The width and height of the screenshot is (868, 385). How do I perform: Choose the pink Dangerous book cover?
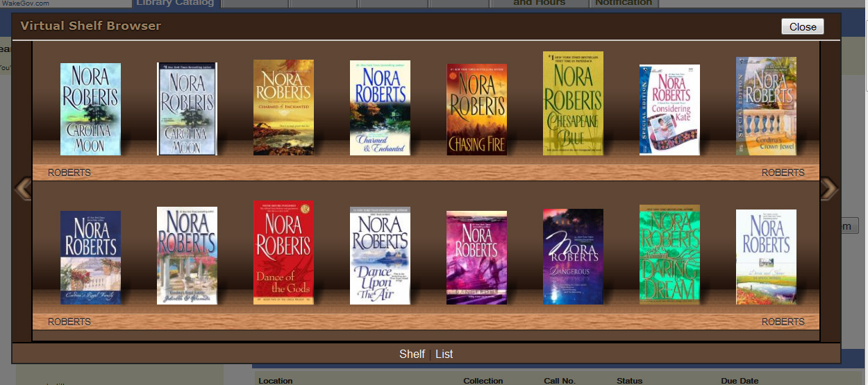476,257
